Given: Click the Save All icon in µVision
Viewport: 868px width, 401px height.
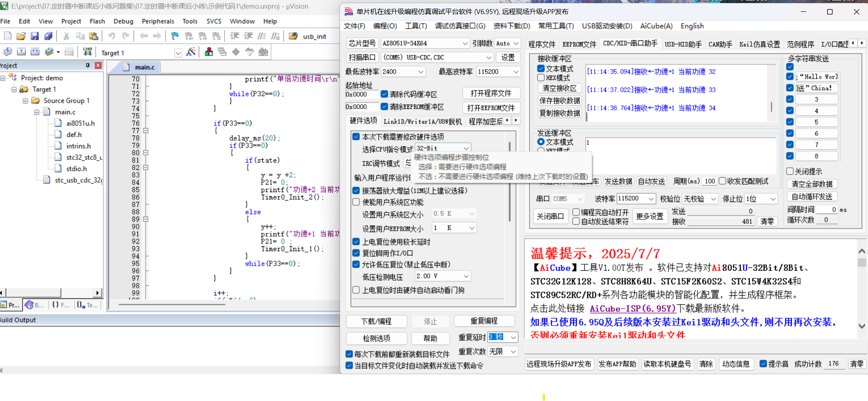Looking at the screenshot, I should (48, 36).
